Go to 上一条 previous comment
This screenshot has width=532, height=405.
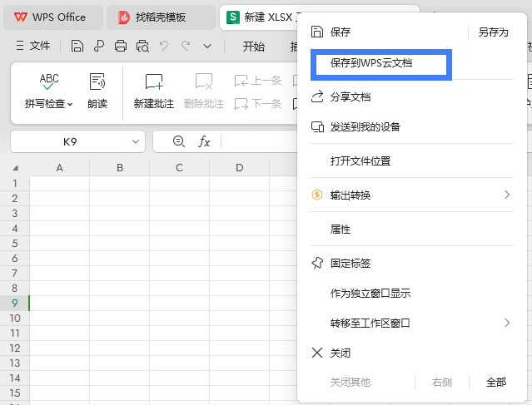point(258,81)
